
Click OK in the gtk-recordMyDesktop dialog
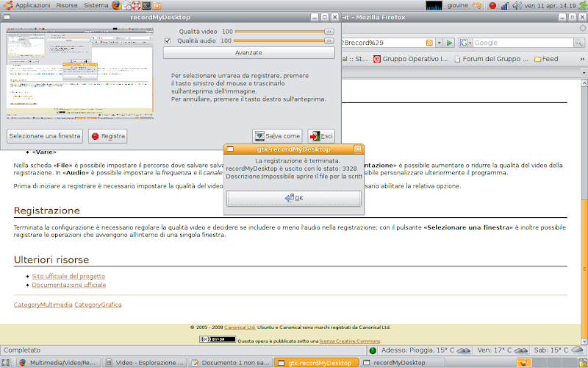[294, 198]
